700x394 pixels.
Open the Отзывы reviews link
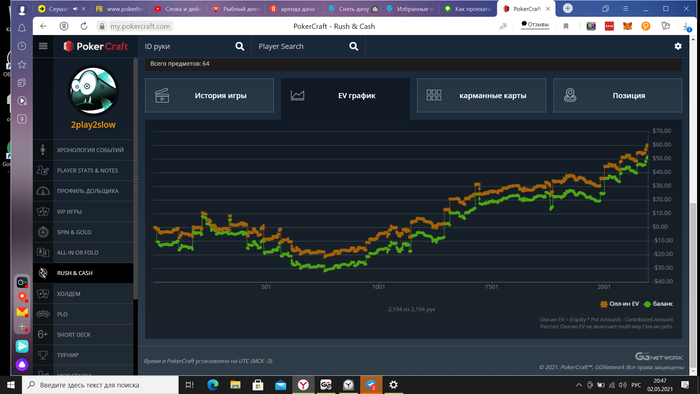[x=535, y=25]
